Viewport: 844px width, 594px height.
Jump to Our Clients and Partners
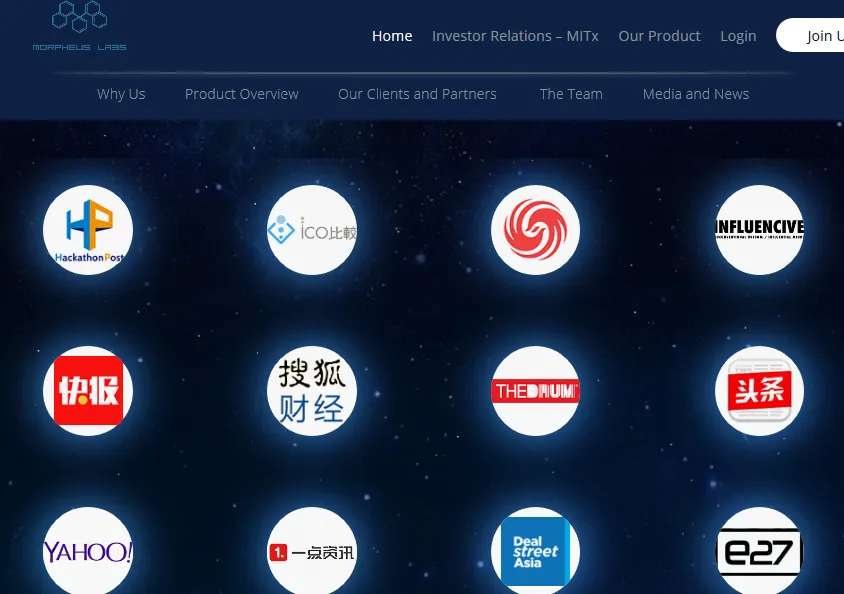[417, 94]
